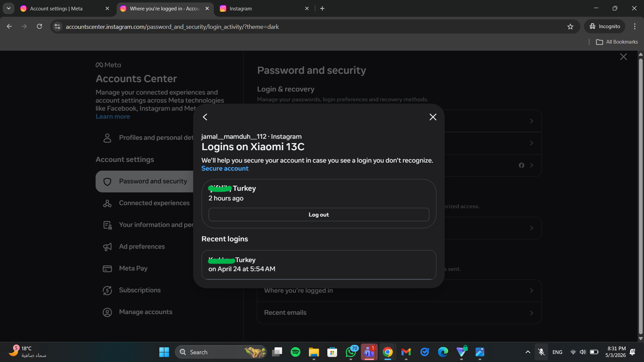
Task: Open Password and security settings
Action: click(x=145, y=181)
